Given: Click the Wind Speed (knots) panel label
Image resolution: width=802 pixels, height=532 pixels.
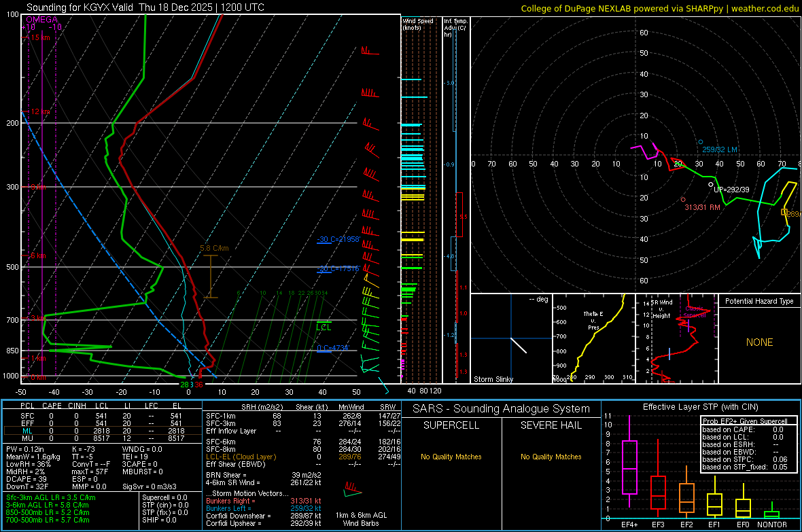Looking at the screenshot, I should tap(417, 24).
